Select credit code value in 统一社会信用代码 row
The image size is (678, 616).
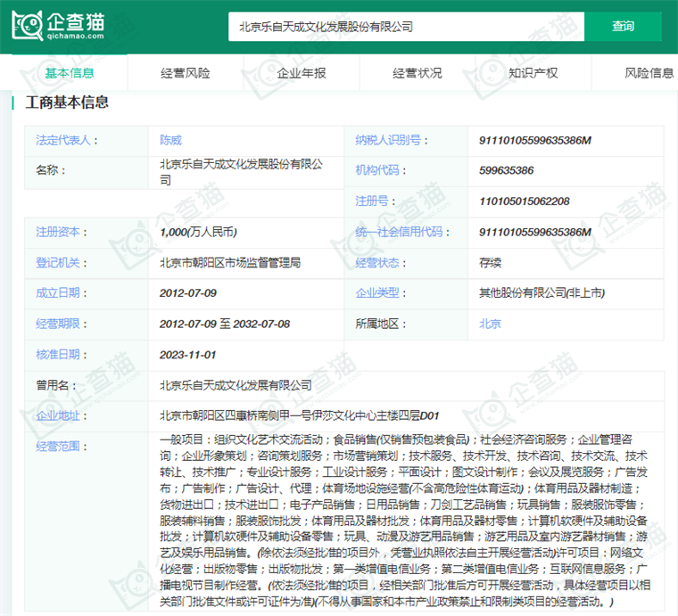click(535, 233)
